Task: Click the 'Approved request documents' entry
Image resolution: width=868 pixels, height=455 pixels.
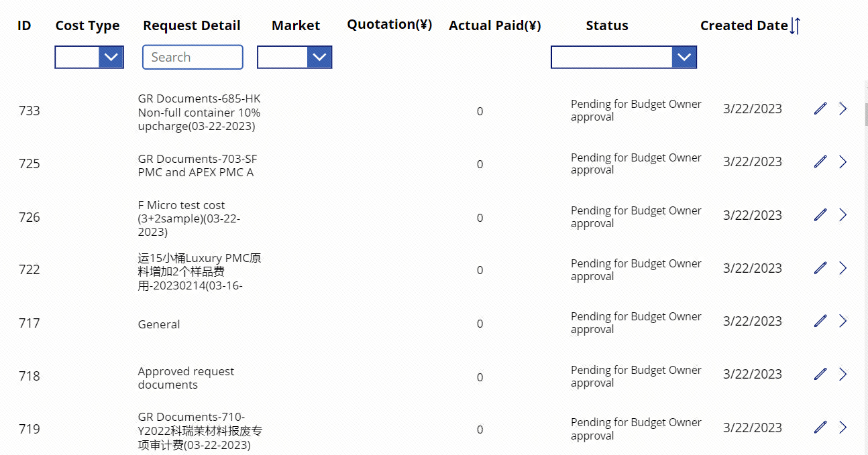Action: [186, 378]
